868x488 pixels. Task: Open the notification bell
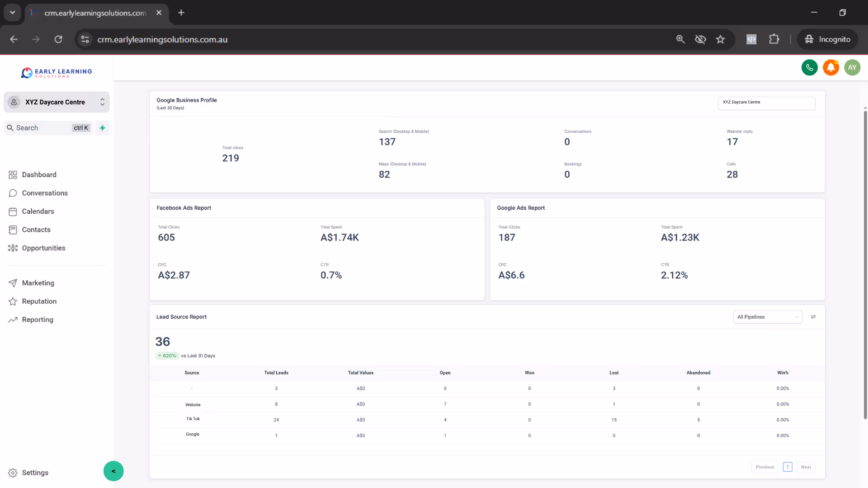[x=831, y=67]
